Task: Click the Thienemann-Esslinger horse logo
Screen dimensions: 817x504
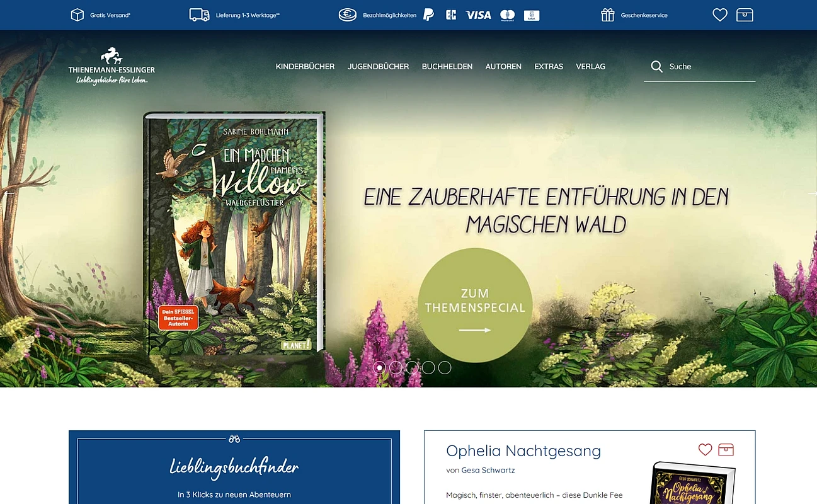Action: 111,66
